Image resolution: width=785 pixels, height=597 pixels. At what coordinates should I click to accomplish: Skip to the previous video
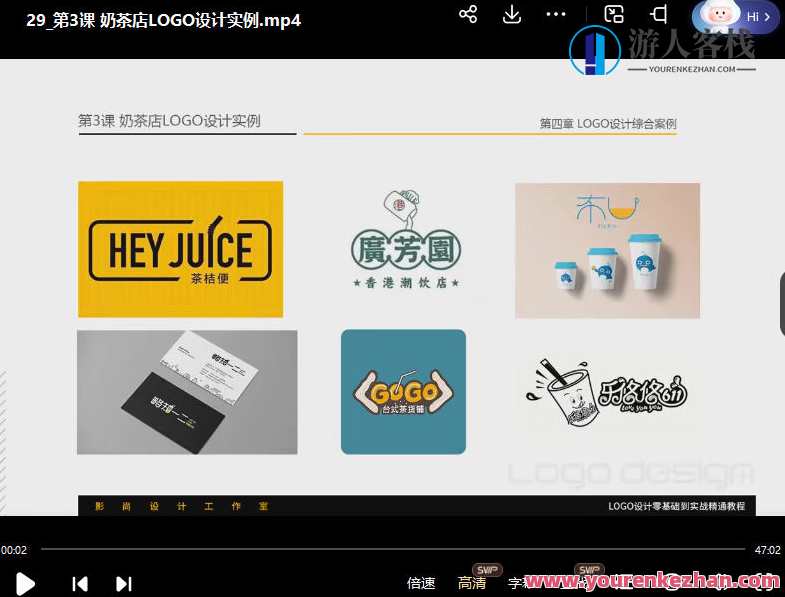(x=80, y=583)
